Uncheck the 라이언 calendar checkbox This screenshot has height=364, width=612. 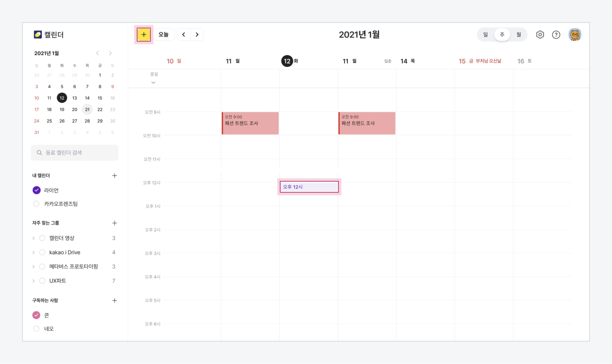click(36, 190)
